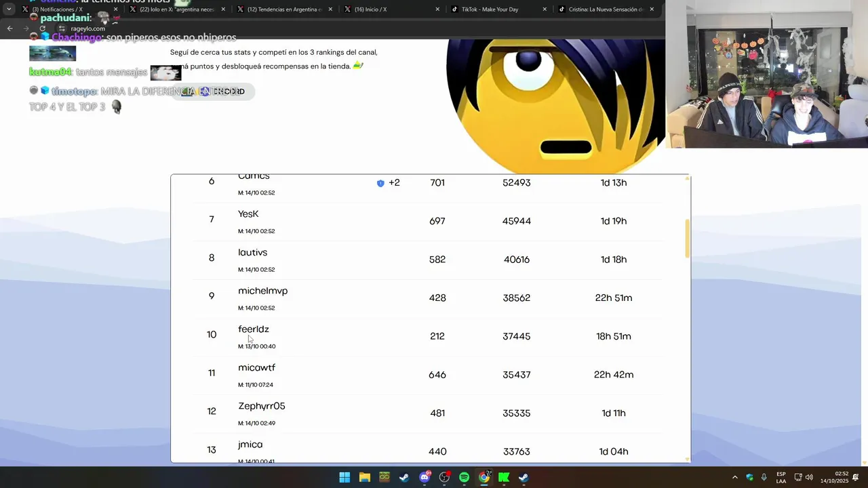Switch to Notificaciones / X tab
The image size is (868, 488).
tap(69, 9)
